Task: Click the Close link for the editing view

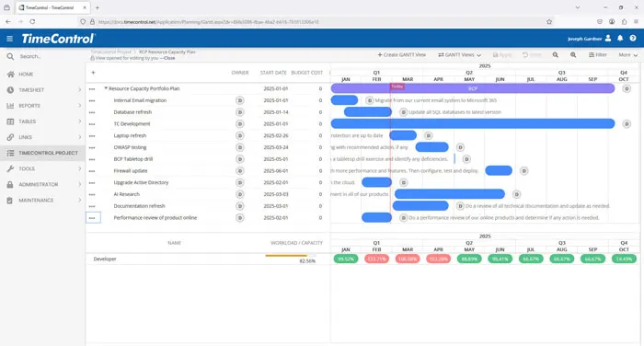Action: point(169,58)
